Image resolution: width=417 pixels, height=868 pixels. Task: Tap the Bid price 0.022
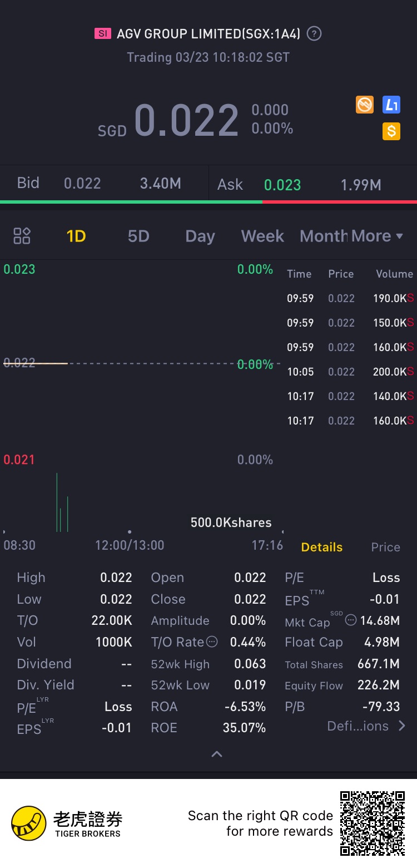82,184
